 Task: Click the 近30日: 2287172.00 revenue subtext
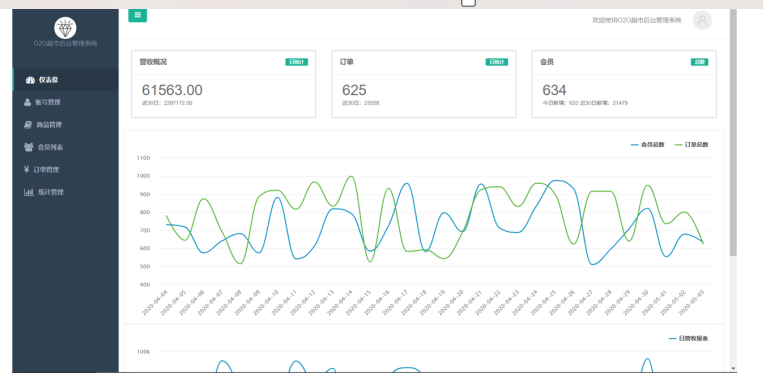(x=167, y=103)
